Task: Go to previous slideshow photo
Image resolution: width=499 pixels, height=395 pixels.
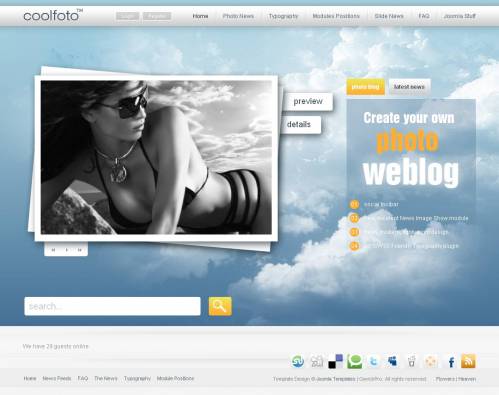Action: click(x=53, y=250)
